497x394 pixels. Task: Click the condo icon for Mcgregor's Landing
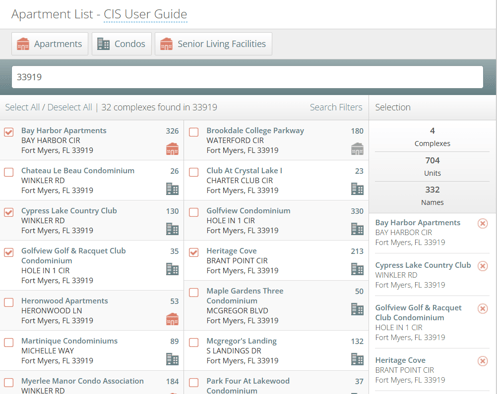[357, 359]
